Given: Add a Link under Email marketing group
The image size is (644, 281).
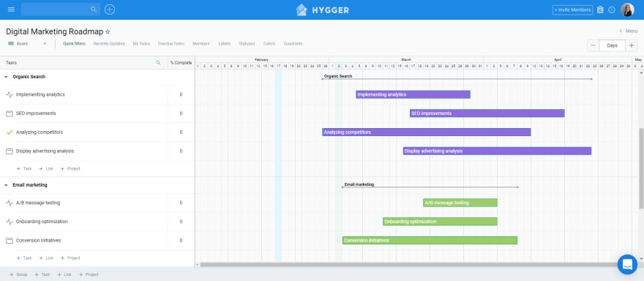Looking at the screenshot, I should pyautogui.click(x=46, y=258).
